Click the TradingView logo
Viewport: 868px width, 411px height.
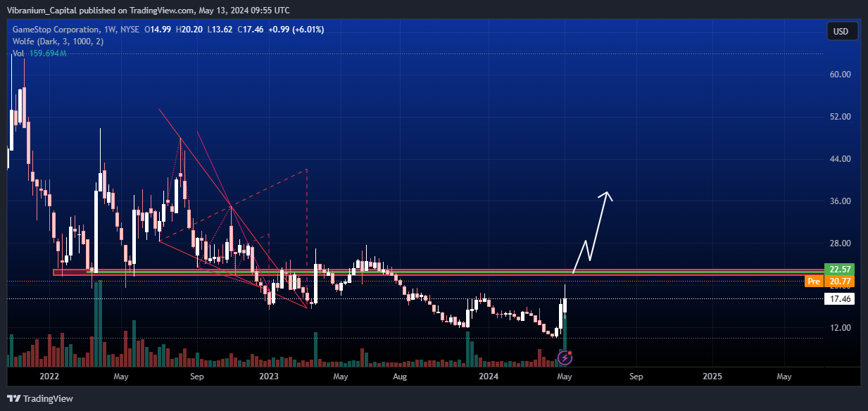[41, 398]
